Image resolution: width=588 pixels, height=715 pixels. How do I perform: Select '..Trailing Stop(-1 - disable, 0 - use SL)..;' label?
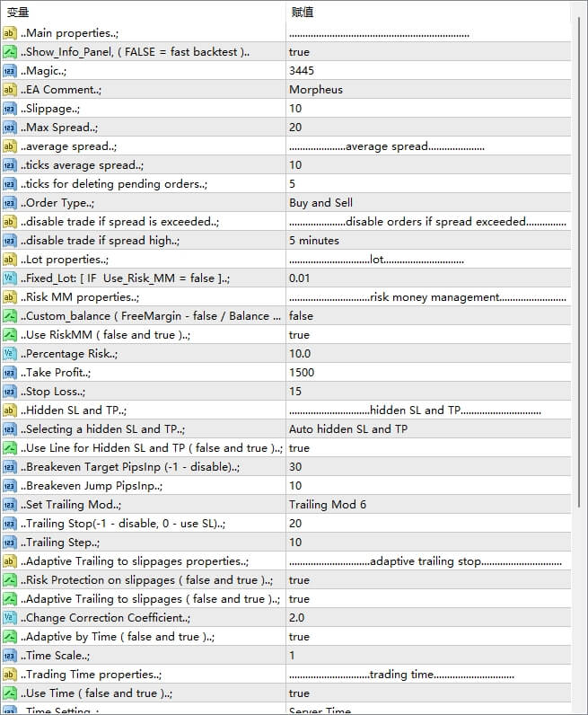tap(123, 524)
